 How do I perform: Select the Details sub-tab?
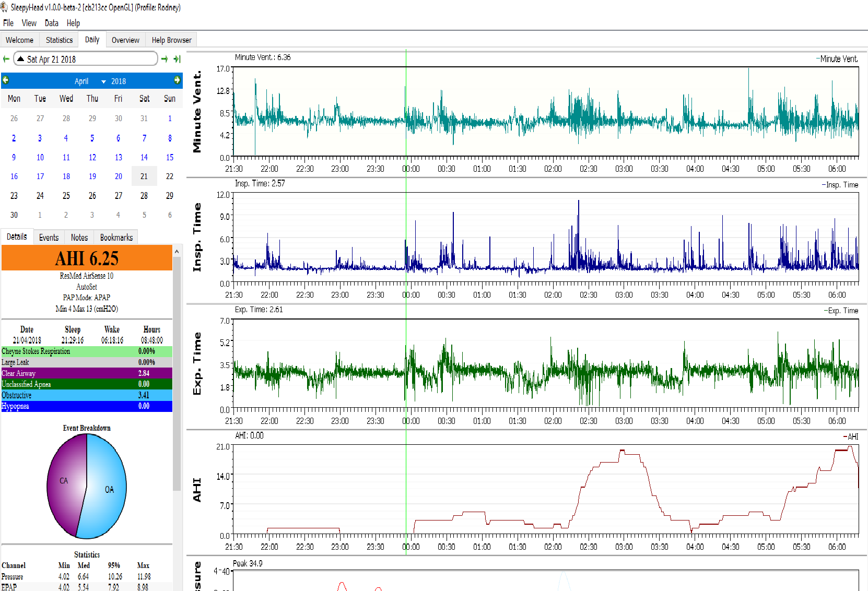[17, 237]
